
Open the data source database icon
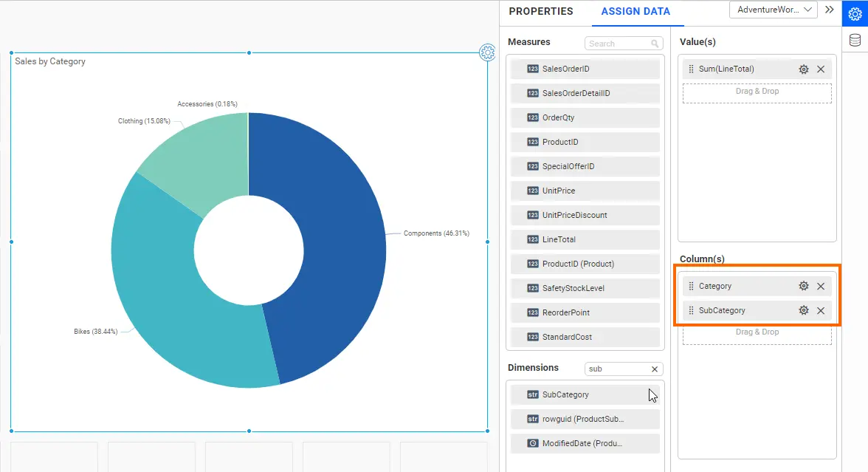click(x=855, y=41)
